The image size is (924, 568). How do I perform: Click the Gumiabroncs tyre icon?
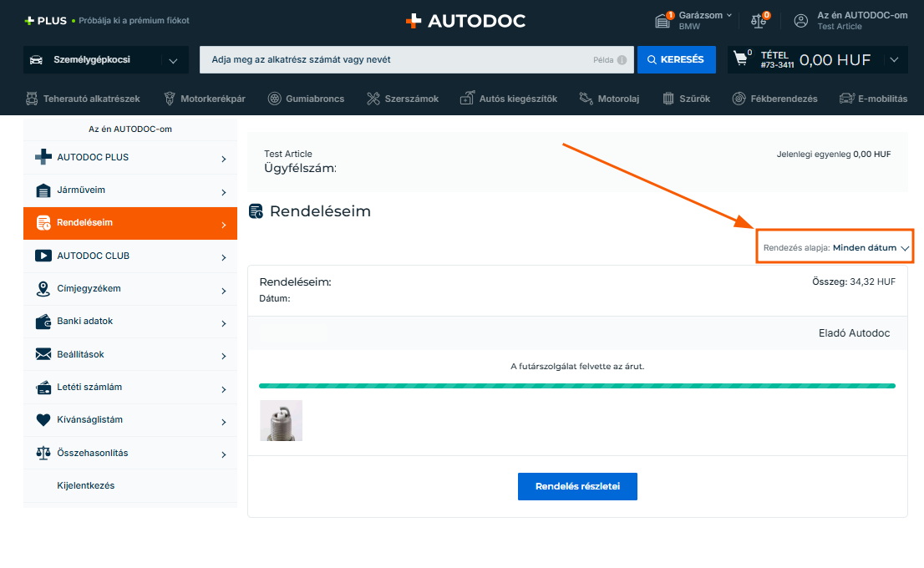[x=274, y=99]
